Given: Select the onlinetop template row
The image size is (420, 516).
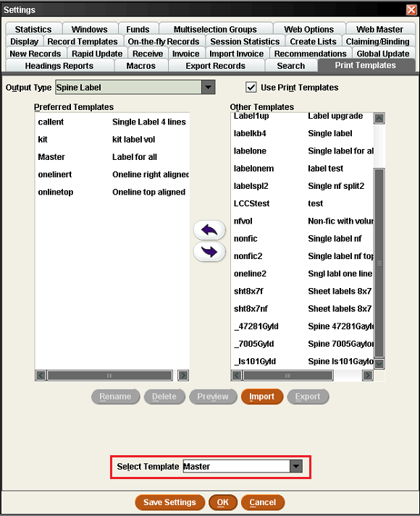Looking at the screenshot, I should [x=112, y=192].
